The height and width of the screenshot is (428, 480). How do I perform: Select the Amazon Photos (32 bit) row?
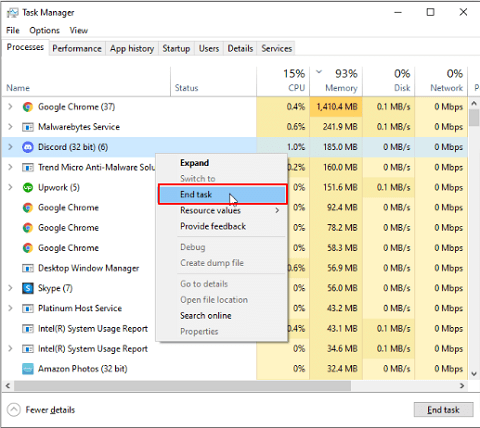pyautogui.click(x=235, y=369)
